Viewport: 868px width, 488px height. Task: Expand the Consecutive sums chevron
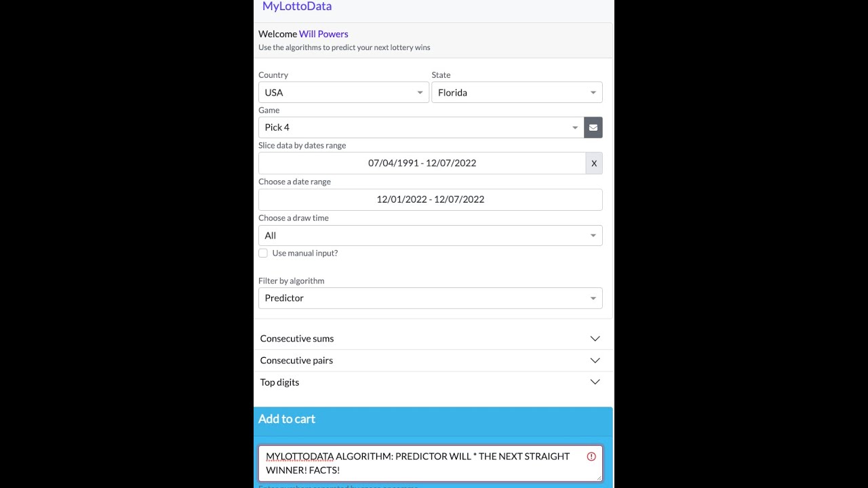[595, 338]
